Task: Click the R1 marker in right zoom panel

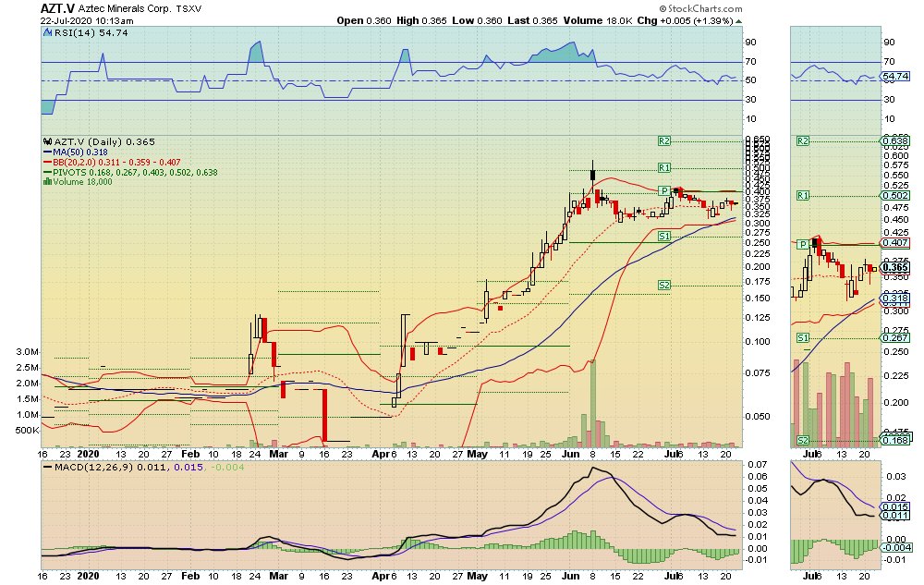Action: point(803,196)
